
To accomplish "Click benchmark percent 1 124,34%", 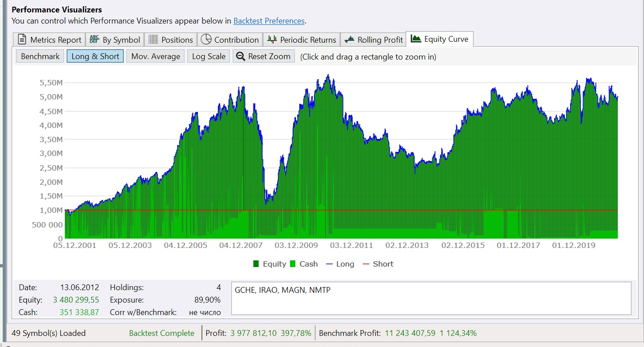I will pos(458,333).
